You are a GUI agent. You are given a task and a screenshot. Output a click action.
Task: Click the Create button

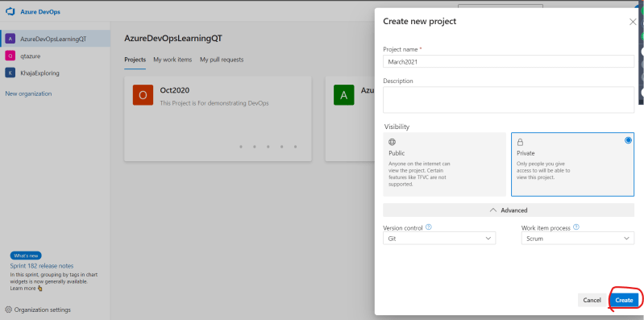pyautogui.click(x=624, y=301)
